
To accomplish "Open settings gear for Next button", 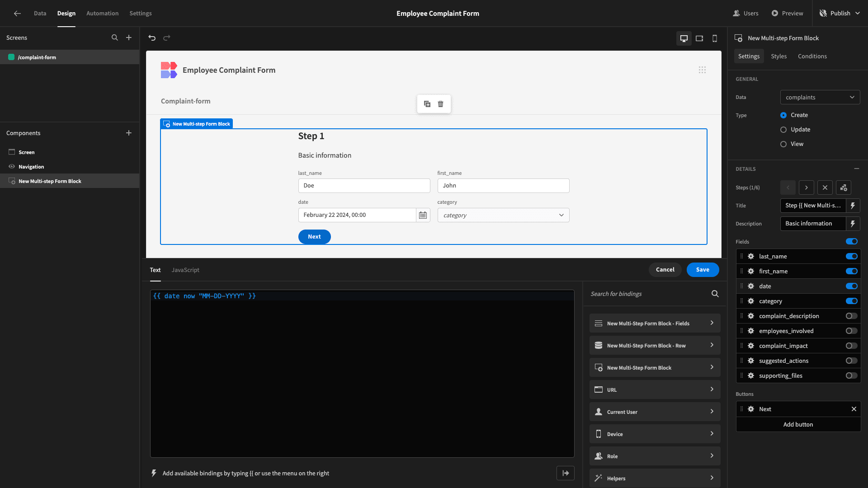I will pyautogui.click(x=751, y=409).
